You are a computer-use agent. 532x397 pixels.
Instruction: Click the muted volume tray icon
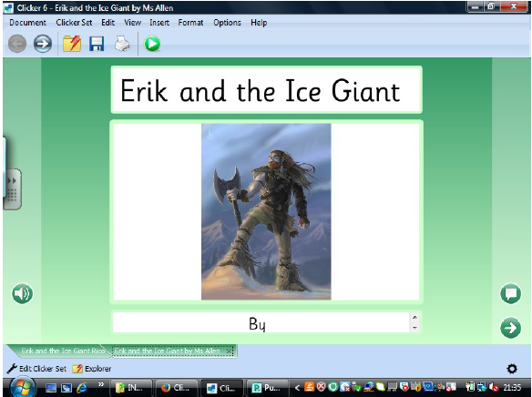[495, 388]
